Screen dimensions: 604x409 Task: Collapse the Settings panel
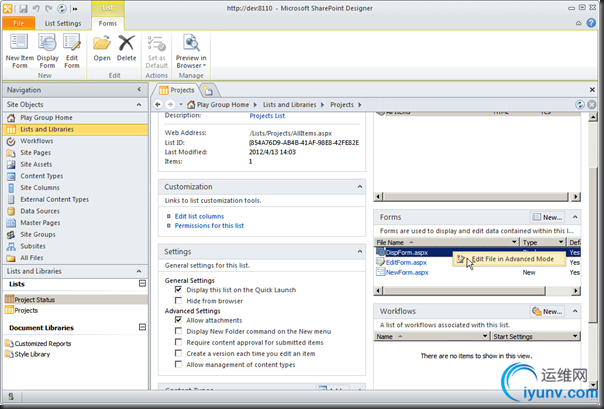pyautogui.click(x=360, y=251)
